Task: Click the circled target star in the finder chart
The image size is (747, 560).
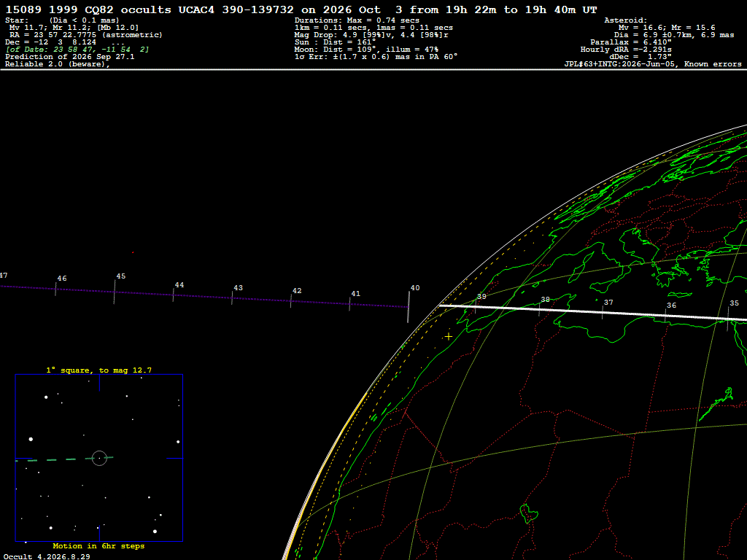Action: pos(99,458)
